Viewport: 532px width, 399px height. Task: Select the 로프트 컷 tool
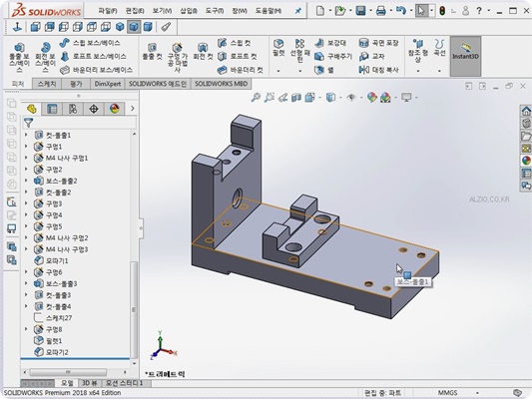click(x=238, y=56)
